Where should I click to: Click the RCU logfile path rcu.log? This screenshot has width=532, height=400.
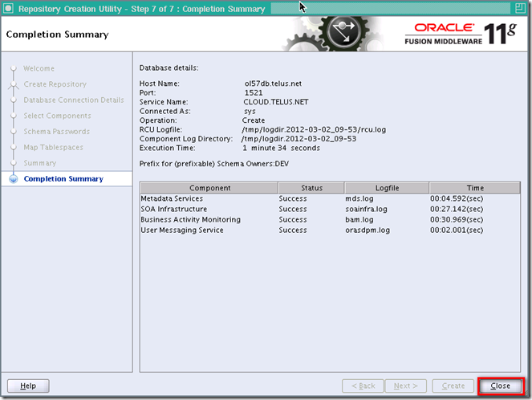(314, 129)
